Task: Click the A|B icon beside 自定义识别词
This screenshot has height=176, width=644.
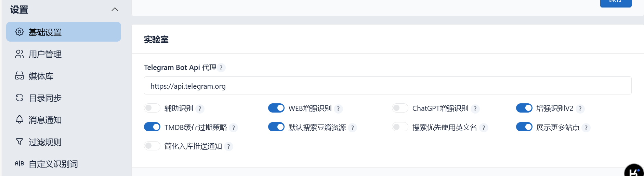Action: point(19,164)
